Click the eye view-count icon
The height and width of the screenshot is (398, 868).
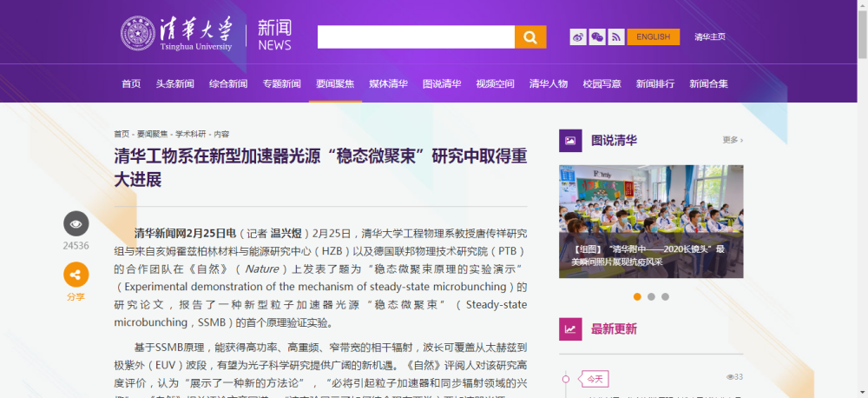[76, 224]
